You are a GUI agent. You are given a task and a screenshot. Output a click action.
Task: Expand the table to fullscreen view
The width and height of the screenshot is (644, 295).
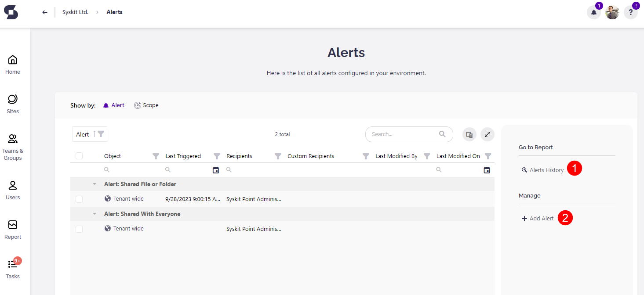pyautogui.click(x=487, y=134)
